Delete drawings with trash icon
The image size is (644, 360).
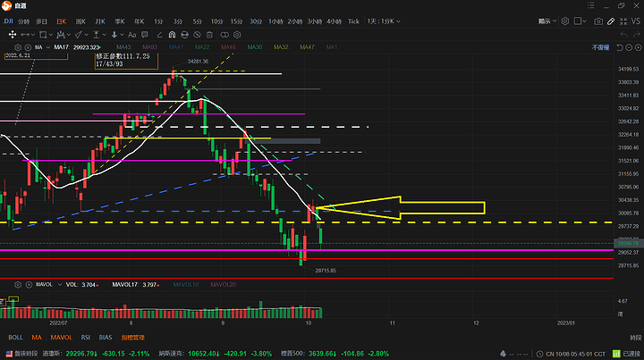(209, 35)
